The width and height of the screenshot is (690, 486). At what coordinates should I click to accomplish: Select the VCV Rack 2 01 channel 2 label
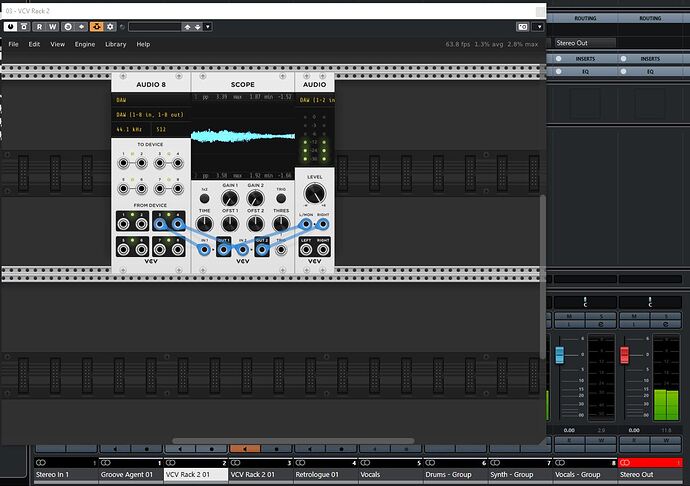(196, 475)
